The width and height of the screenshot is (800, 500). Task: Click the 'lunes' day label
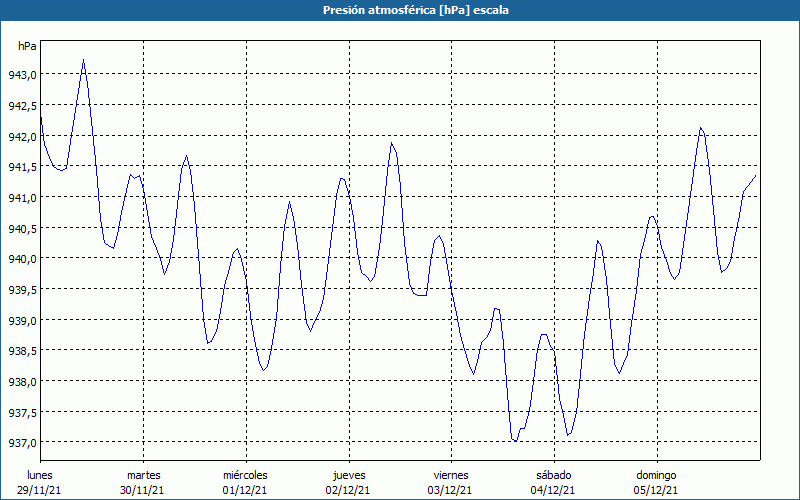(40, 475)
